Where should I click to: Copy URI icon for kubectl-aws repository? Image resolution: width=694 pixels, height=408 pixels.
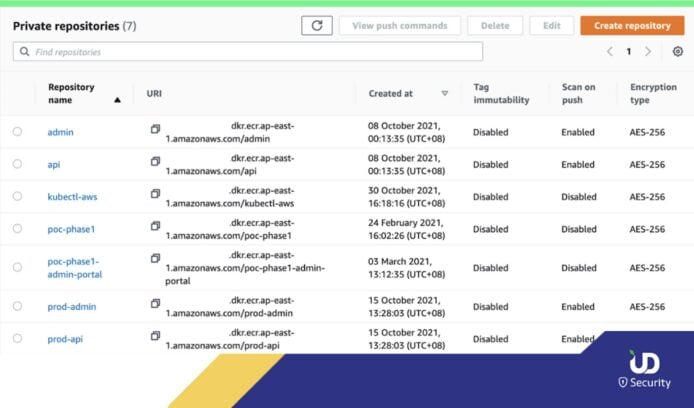[155, 193]
